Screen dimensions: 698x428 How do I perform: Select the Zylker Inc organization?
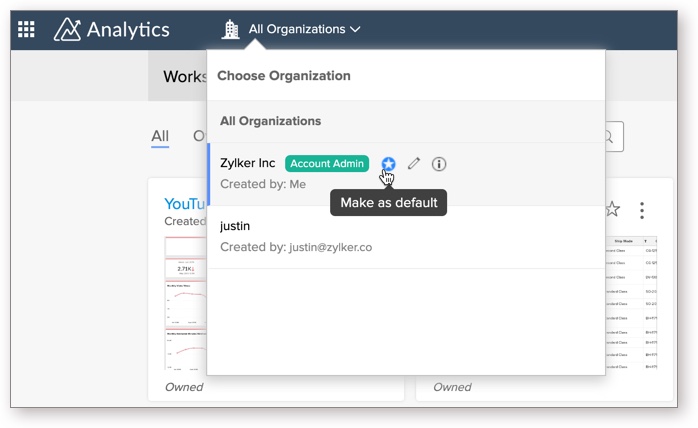tap(248, 163)
